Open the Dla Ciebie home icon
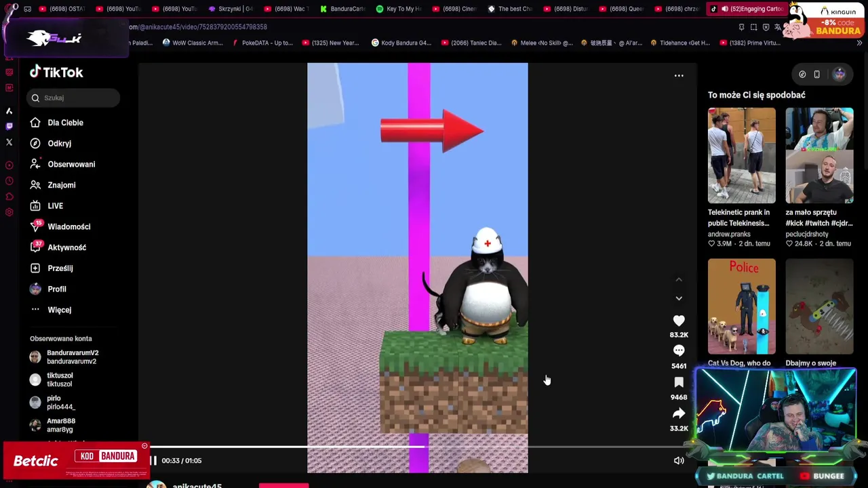Screen dimensions: 868x488 click(x=35, y=123)
